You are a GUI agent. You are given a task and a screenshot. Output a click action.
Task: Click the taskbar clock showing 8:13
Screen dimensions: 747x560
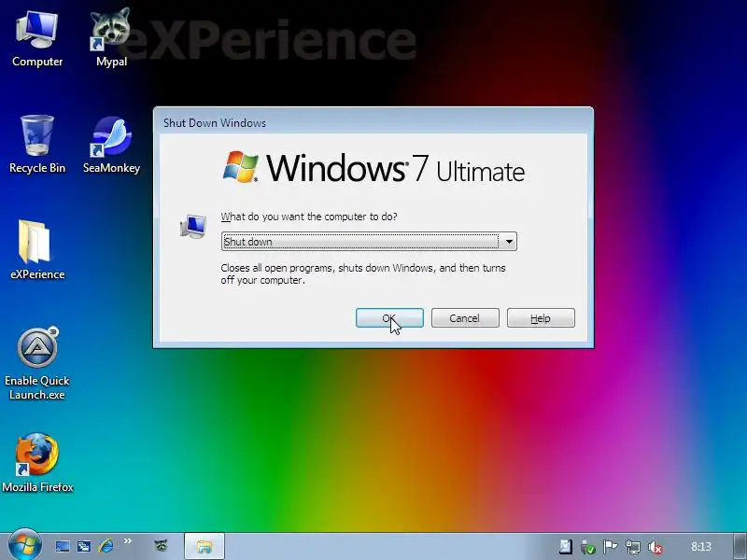[x=701, y=547]
